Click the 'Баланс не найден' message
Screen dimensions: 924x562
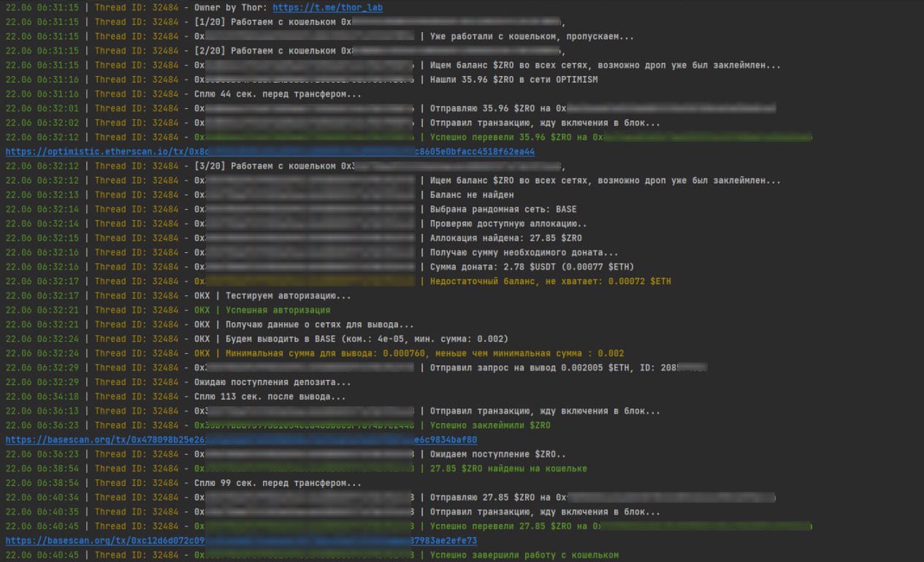(x=472, y=194)
